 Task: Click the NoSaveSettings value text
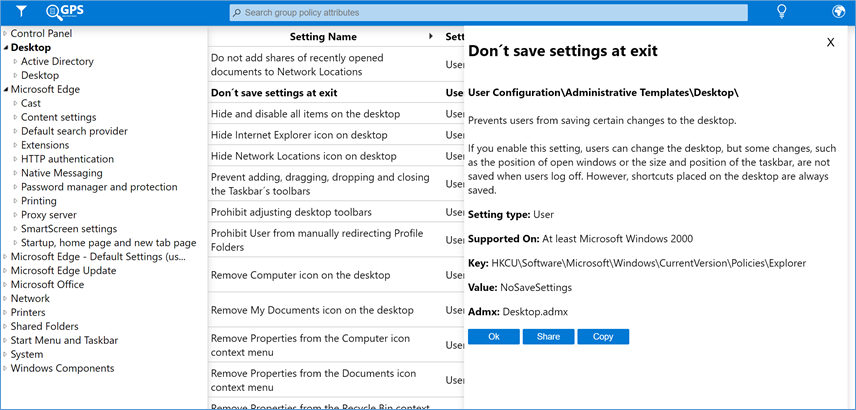(x=536, y=287)
